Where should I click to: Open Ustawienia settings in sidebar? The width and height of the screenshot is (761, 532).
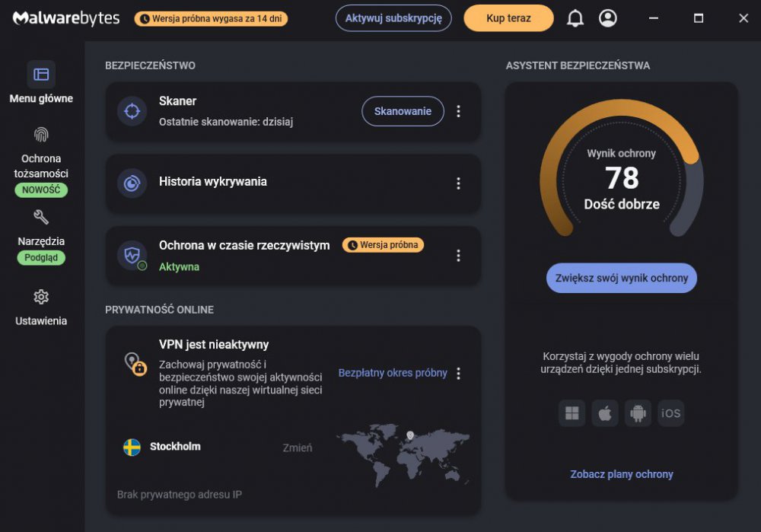(41, 307)
